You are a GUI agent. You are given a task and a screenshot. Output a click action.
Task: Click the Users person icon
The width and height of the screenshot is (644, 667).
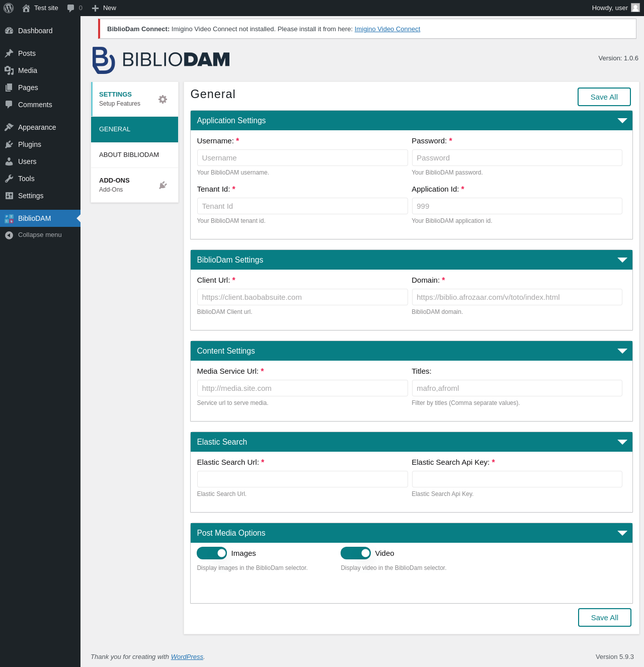[9, 161]
